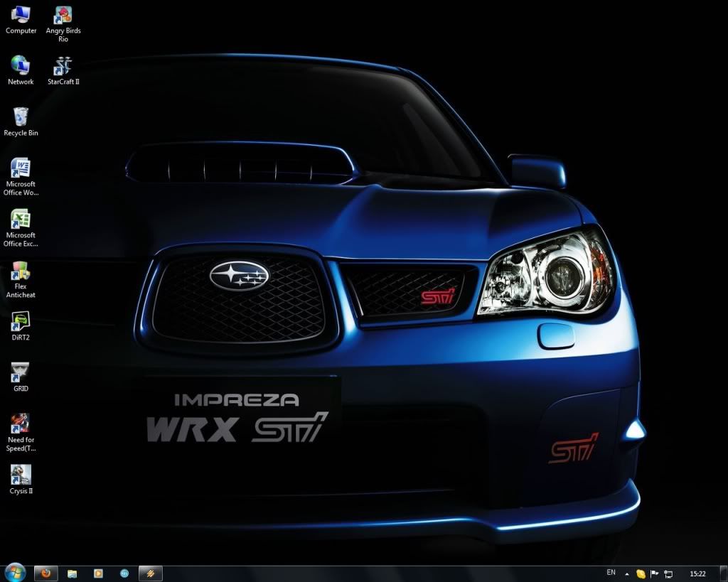
Task: Open Firefox from the taskbar
Action: coord(46,573)
